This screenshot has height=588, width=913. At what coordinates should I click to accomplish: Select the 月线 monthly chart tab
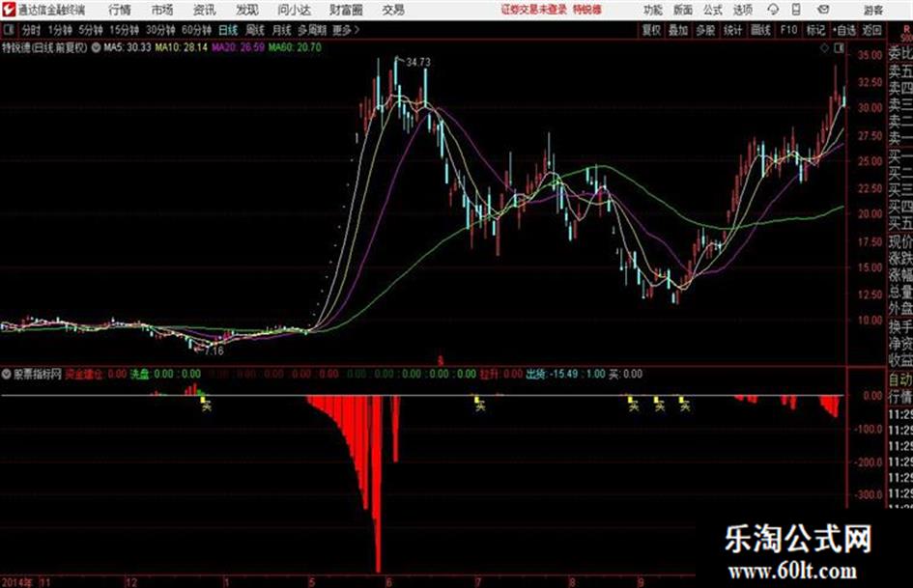(x=282, y=30)
